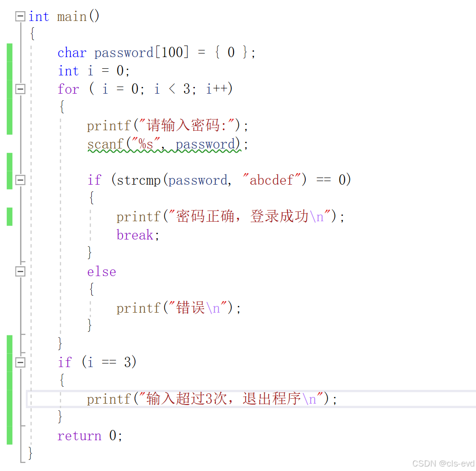Click the "%s" format string

[146, 144]
